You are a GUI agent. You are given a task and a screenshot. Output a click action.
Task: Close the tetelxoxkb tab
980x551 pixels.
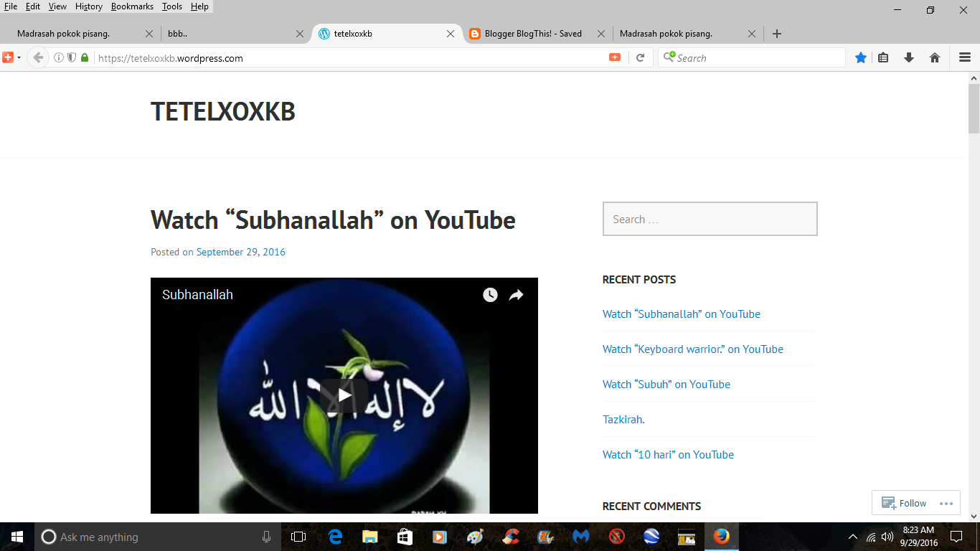click(x=451, y=34)
